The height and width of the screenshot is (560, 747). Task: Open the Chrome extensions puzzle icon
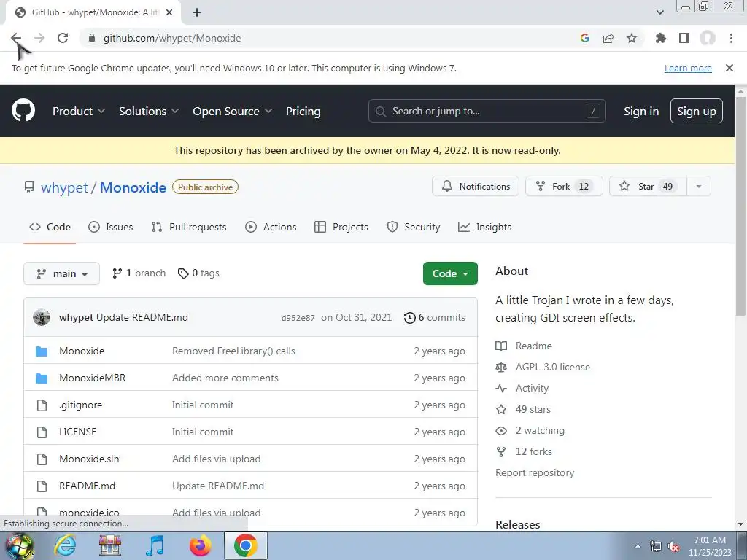pyautogui.click(x=660, y=38)
